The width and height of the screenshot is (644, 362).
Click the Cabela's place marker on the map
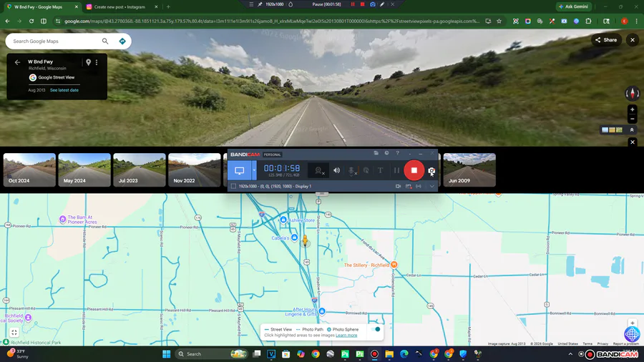(295, 238)
